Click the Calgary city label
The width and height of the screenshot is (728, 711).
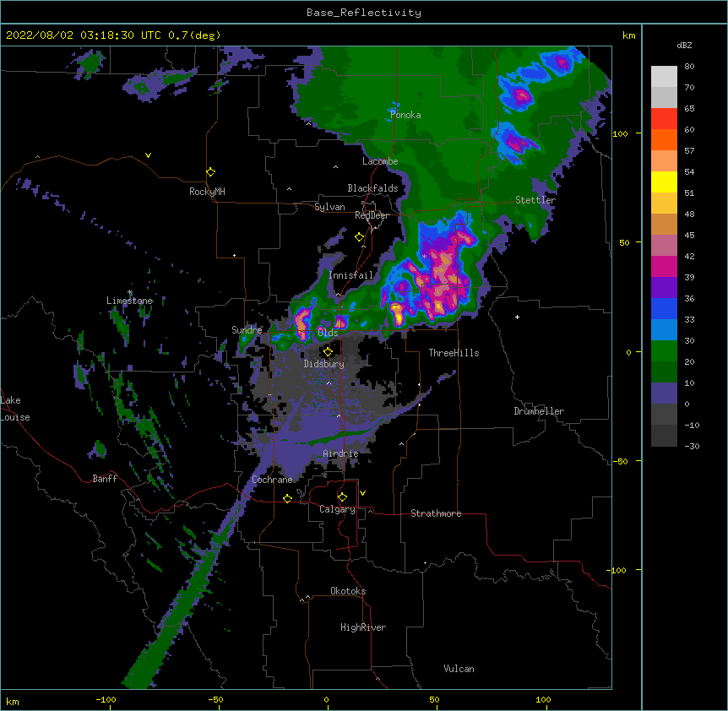point(337,509)
